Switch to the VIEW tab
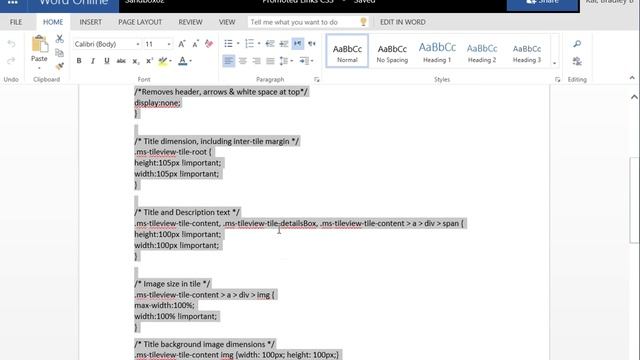Image resolution: width=640 pixels, height=360 pixels. (x=227, y=22)
